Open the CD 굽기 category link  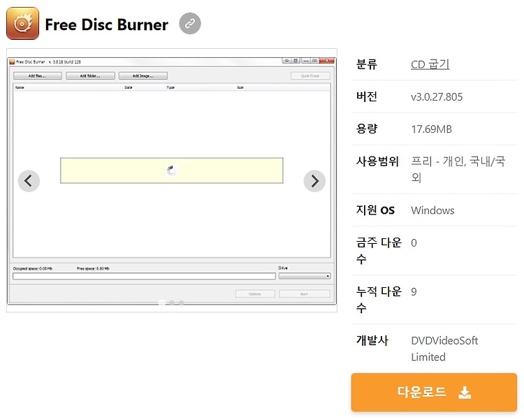point(430,64)
